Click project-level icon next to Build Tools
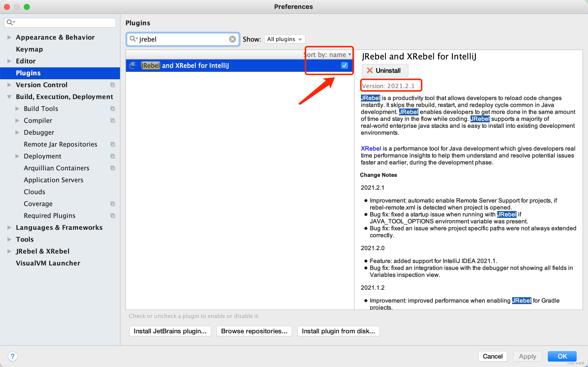Image resolution: width=588 pixels, height=367 pixels. pos(113,109)
